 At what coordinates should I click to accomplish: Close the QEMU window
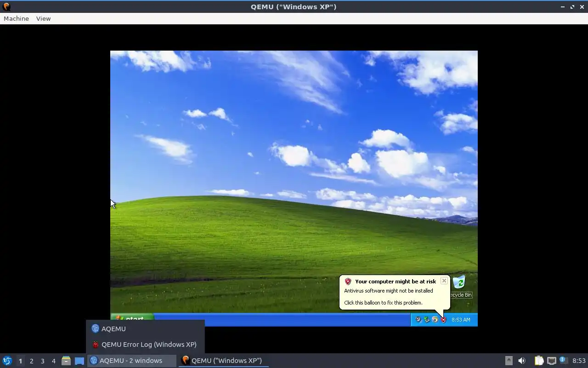(581, 7)
